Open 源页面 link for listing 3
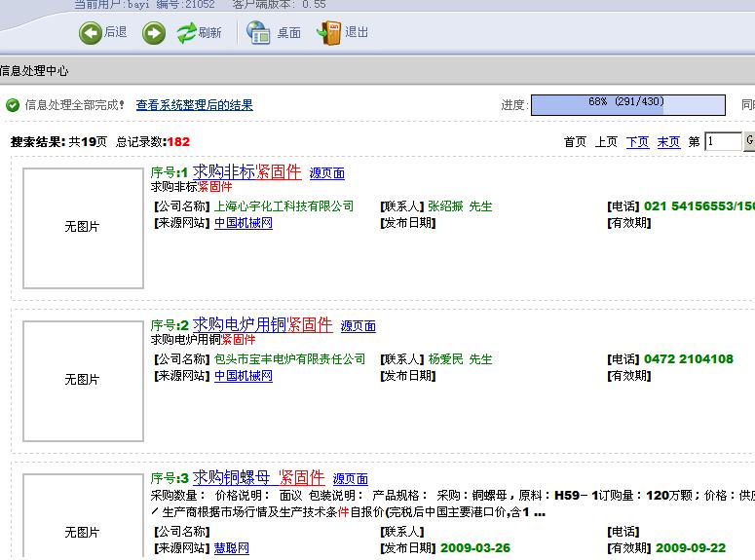This screenshot has height=560, width=755. (x=350, y=479)
